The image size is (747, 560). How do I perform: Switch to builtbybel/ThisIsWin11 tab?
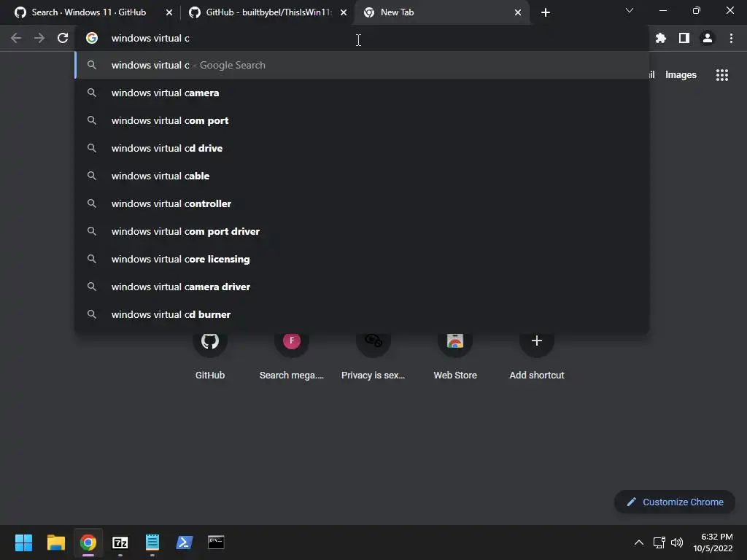[x=268, y=12]
